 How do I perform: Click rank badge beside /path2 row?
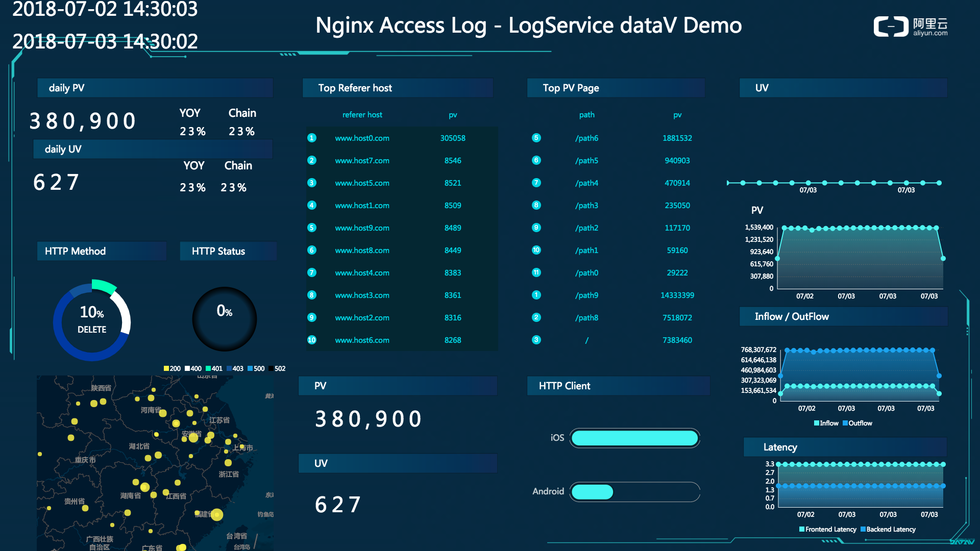(x=536, y=228)
